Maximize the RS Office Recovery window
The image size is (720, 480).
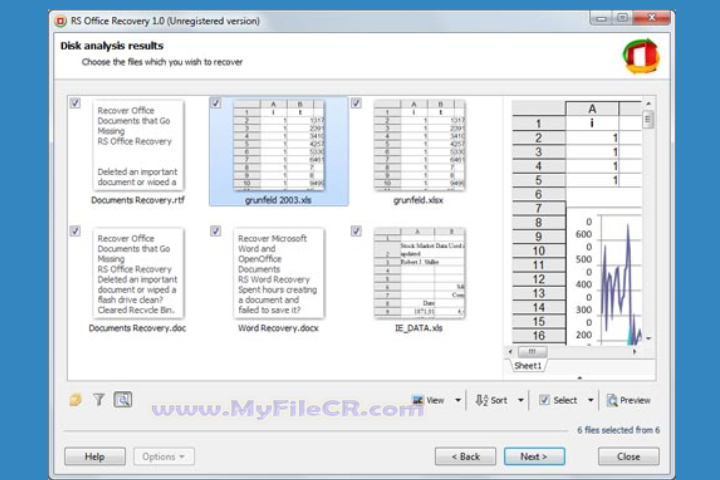pyautogui.click(x=622, y=18)
